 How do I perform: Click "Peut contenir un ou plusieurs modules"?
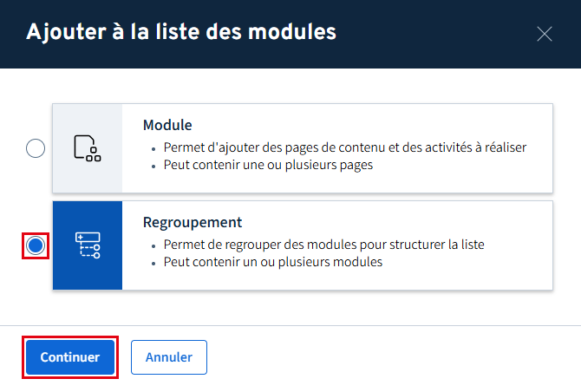pyautogui.click(x=272, y=262)
